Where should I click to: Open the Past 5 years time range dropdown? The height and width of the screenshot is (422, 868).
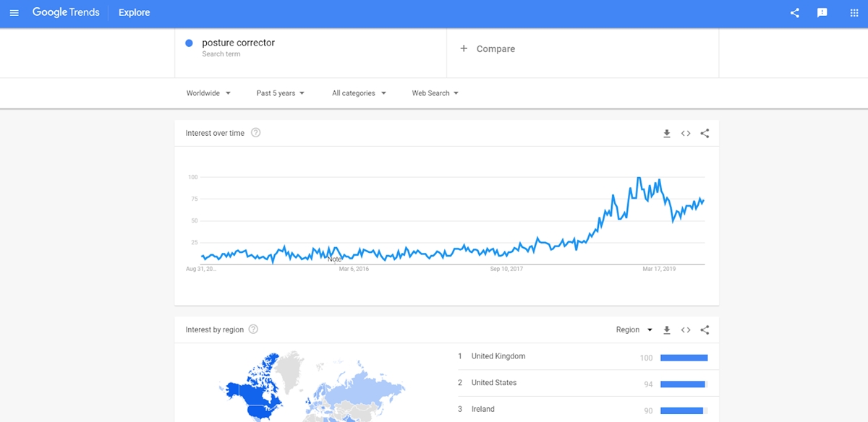281,93
